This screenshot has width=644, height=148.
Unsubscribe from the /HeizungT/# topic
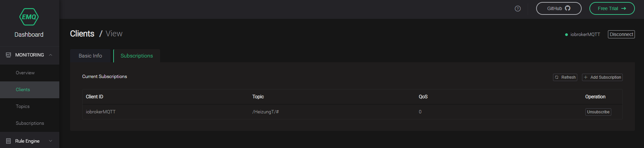(x=598, y=112)
